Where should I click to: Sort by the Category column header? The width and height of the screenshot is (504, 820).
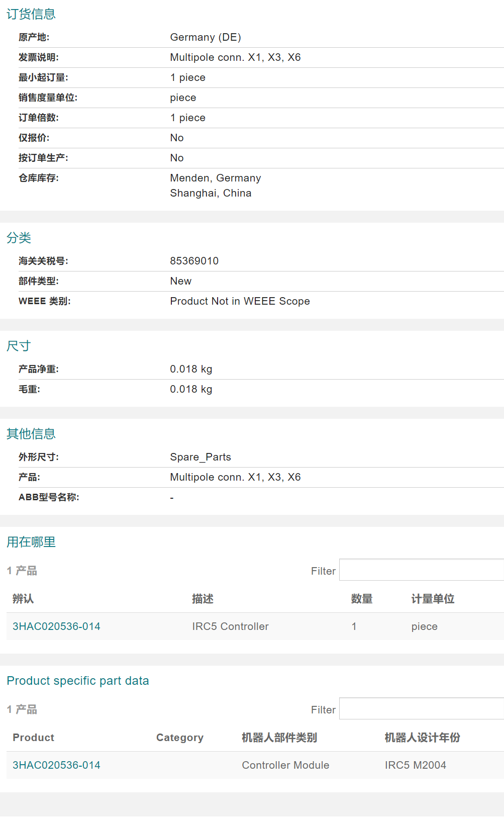point(180,738)
